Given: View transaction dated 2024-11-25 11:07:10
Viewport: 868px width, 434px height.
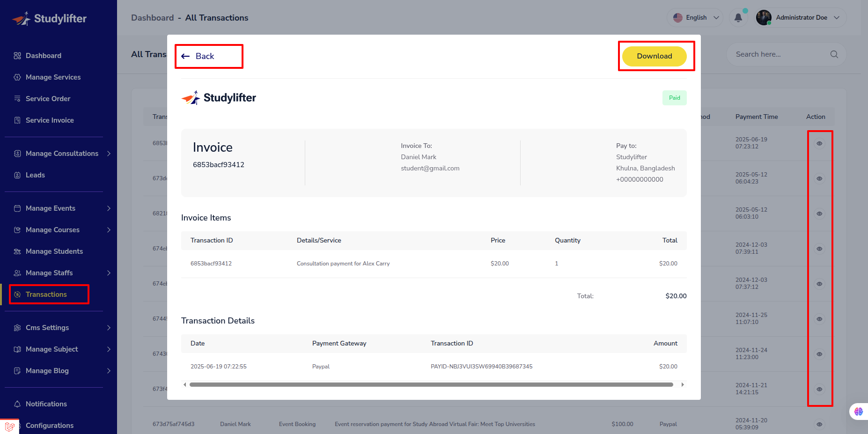Looking at the screenshot, I should click(819, 319).
